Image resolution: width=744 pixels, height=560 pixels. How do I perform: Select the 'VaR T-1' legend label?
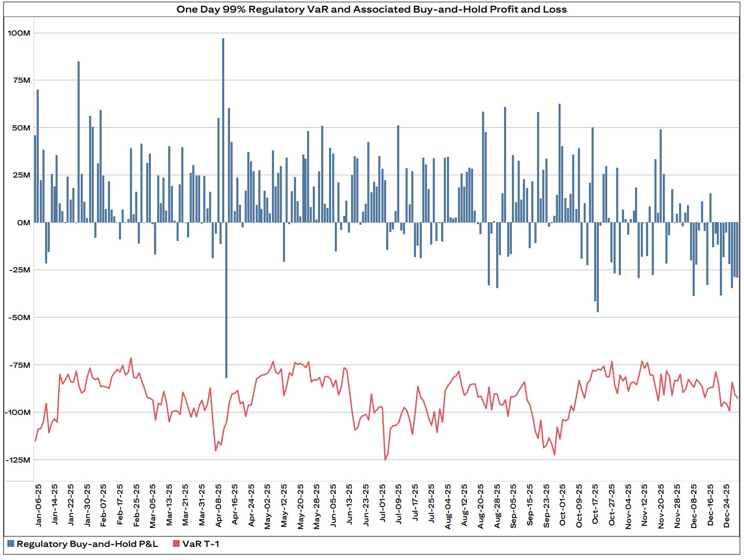click(x=201, y=544)
